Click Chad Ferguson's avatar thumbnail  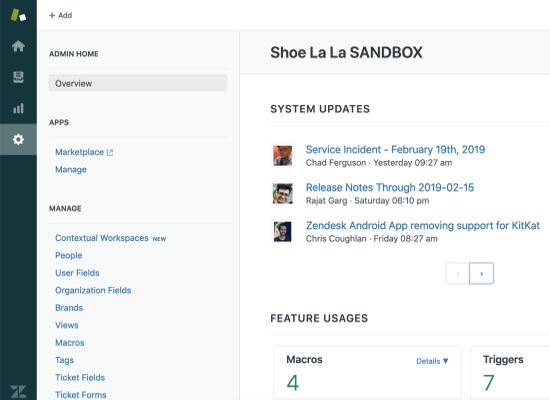click(x=282, y=155)
